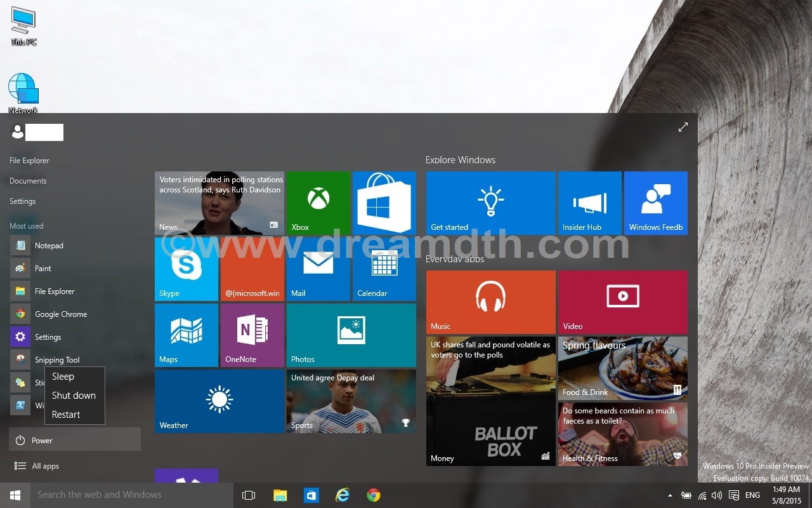Open the Music tile

click(x=490, y=302)
